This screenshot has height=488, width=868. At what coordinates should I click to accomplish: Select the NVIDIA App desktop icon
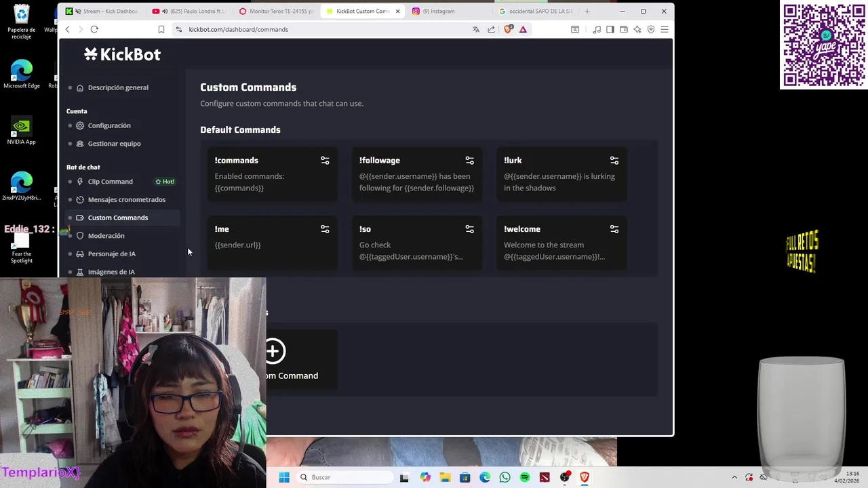(22, 131)
